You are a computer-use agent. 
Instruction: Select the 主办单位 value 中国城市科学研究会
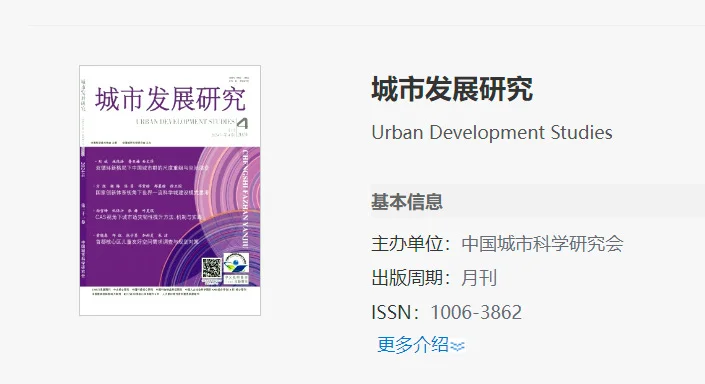[x=543, y=244]
